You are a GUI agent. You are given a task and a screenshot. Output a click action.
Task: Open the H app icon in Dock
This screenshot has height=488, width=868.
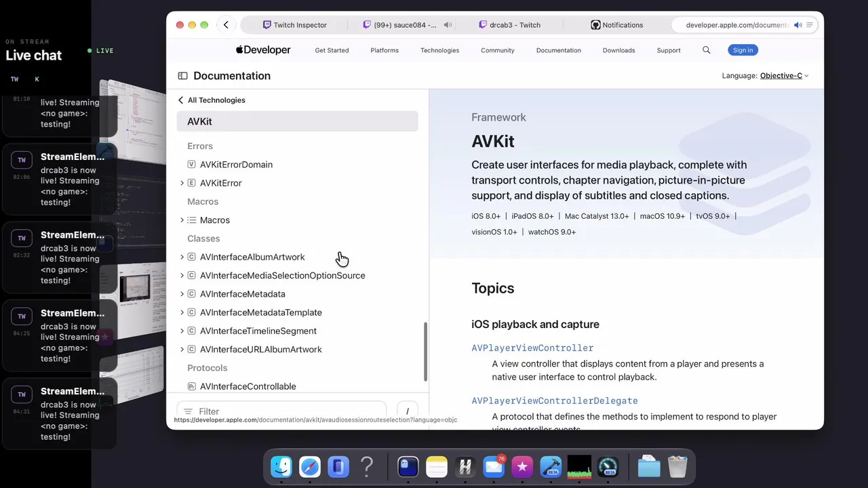pos(465,466)
